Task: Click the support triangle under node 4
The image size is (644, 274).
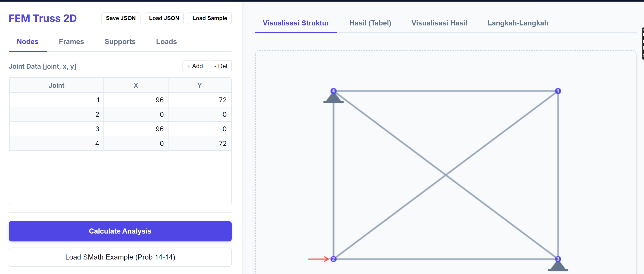Action: [333, 99]
